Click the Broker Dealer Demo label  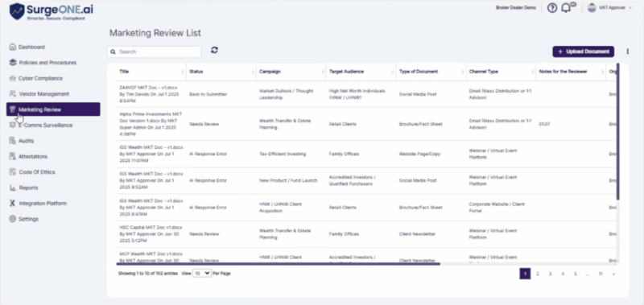coord(516,7)
